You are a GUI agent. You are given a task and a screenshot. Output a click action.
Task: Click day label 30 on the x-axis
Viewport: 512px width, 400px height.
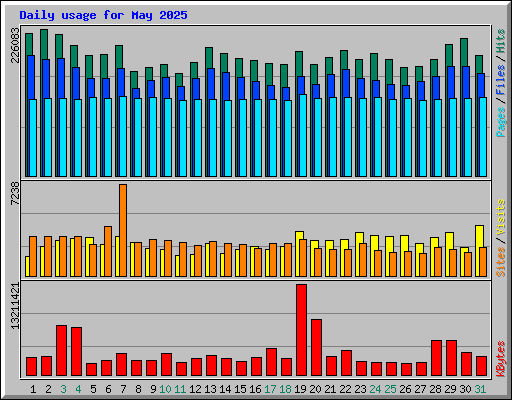point(465,389)
